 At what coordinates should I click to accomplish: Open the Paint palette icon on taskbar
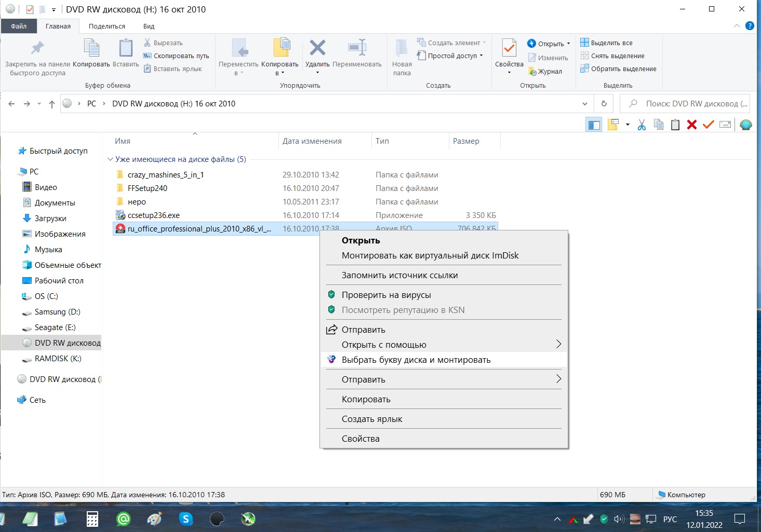point(154,519)
